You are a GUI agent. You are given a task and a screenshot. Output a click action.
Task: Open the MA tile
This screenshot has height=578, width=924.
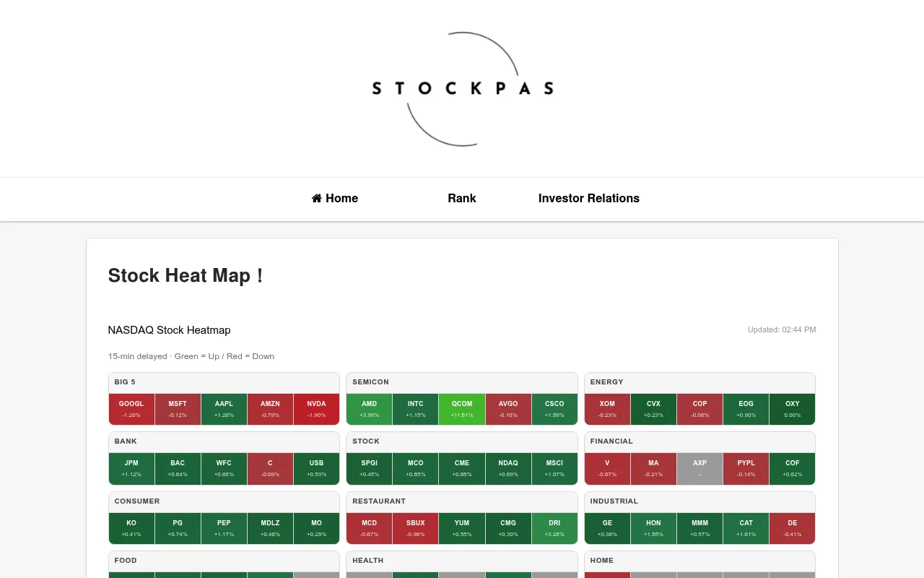point(653,468)
